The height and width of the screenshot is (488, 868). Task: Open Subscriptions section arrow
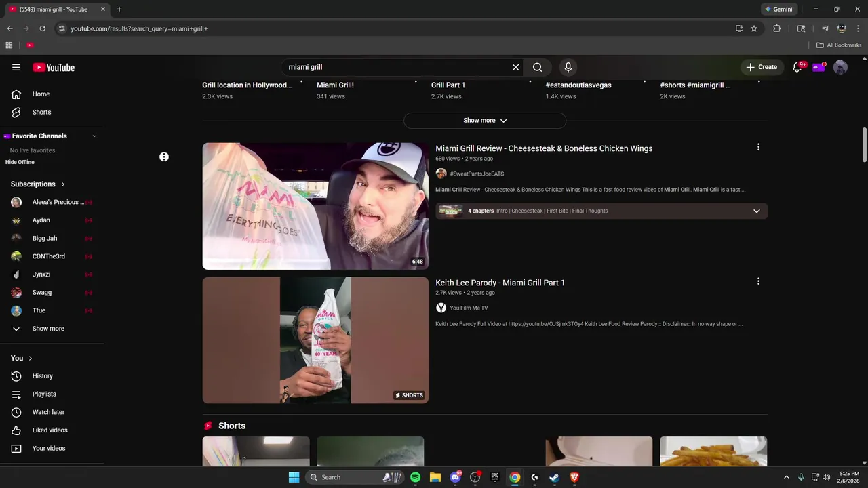pos(63,184)
